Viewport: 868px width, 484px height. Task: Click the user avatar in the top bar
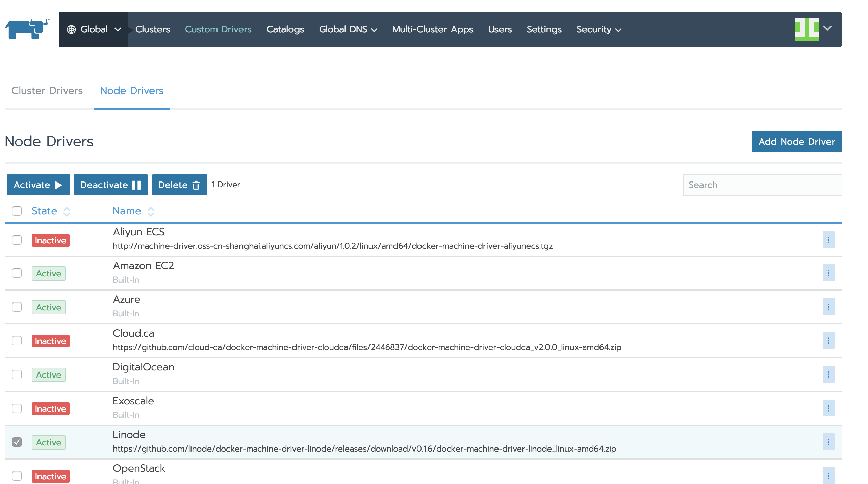(x=807, y=29)
